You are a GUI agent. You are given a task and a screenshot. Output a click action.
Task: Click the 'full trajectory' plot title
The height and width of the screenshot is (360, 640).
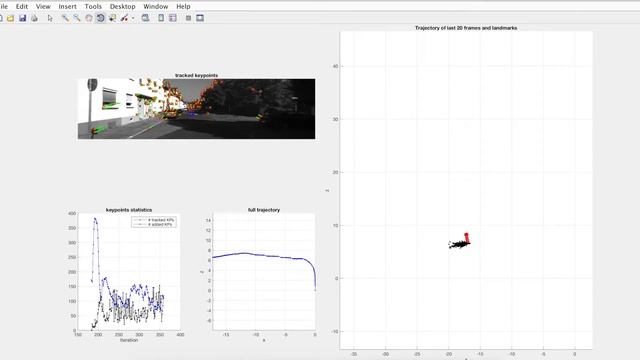tap(264, 210)
